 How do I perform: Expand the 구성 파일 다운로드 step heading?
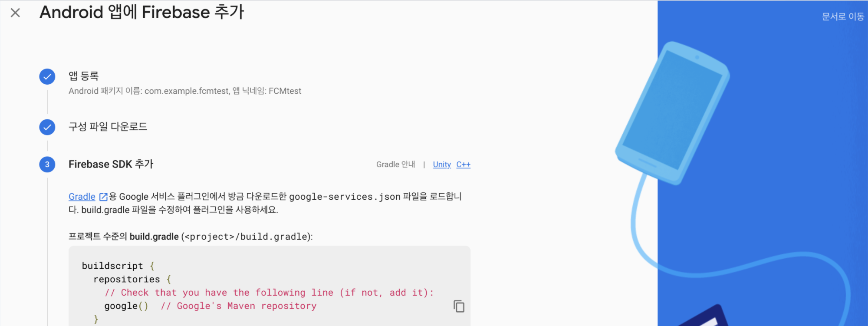click(108, 127)
